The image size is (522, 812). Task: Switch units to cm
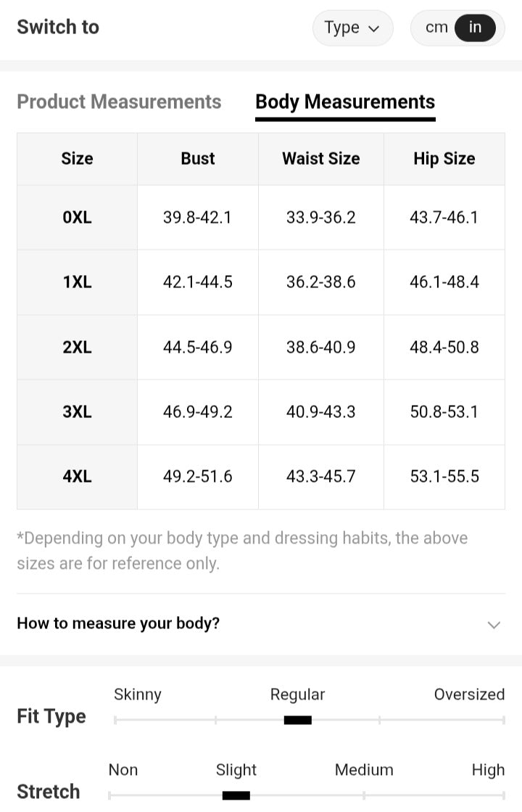436,28
